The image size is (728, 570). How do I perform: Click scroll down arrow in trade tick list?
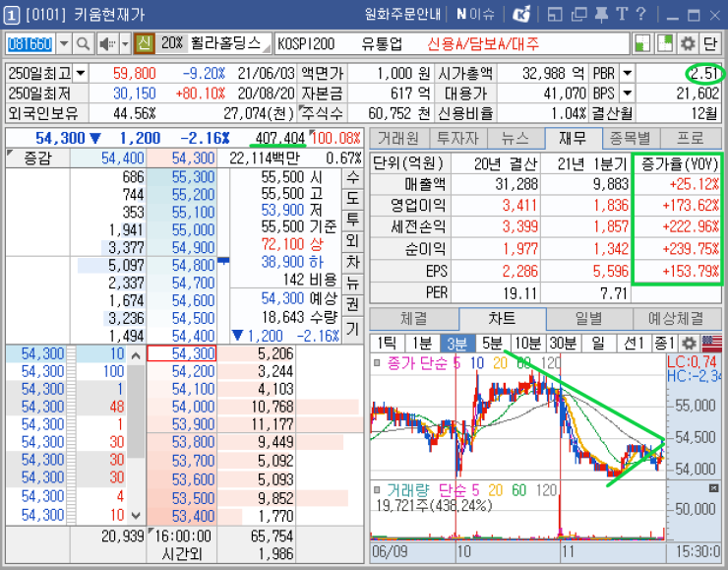(136, 515)
